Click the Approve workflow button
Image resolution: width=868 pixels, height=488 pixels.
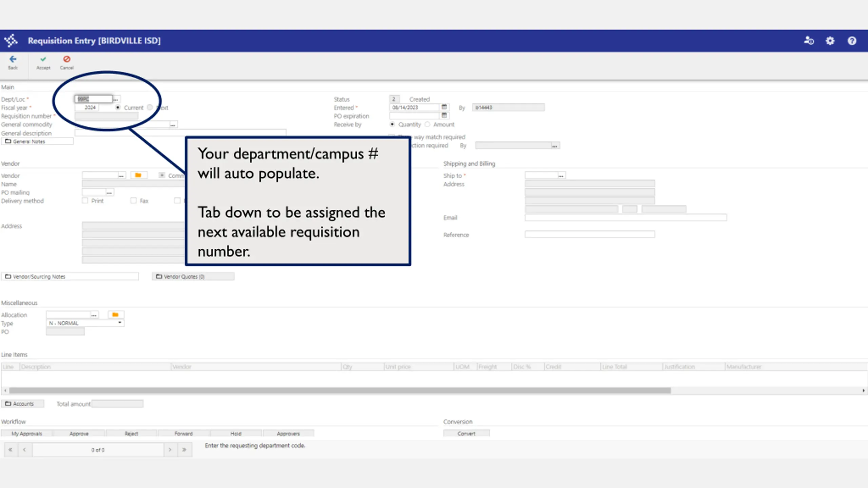(79, 433)
